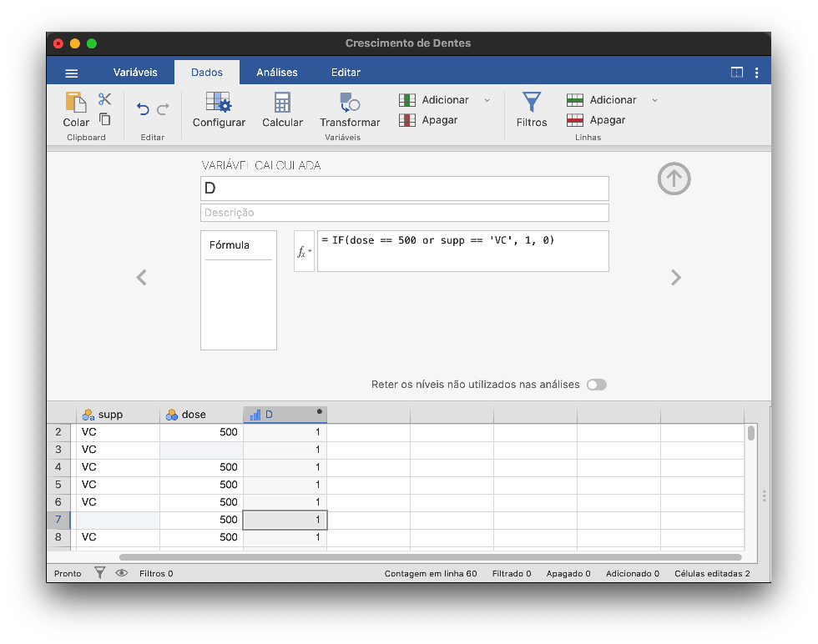Click the undo arrow icon

click(x=143, y=109)
